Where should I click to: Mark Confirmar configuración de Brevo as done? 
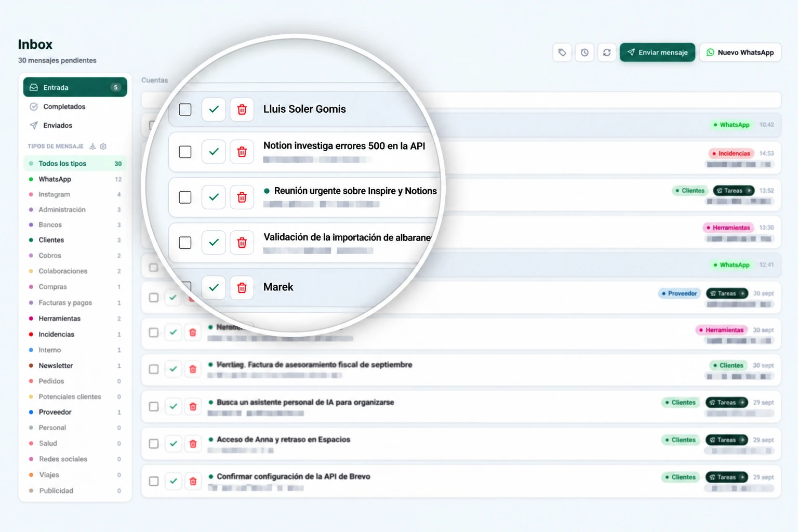[174, 481]
